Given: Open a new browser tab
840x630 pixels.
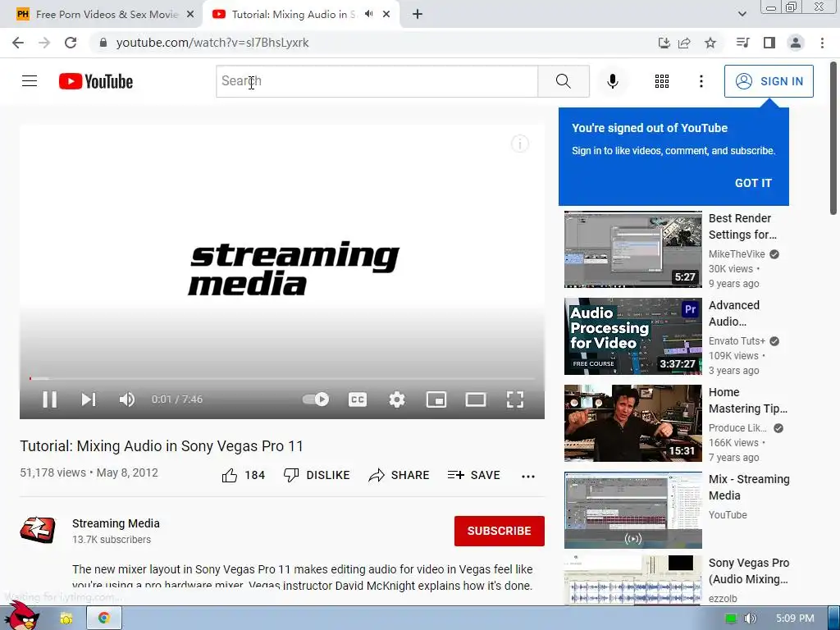Looking at the screenshot, I should [x=418, y=15].
